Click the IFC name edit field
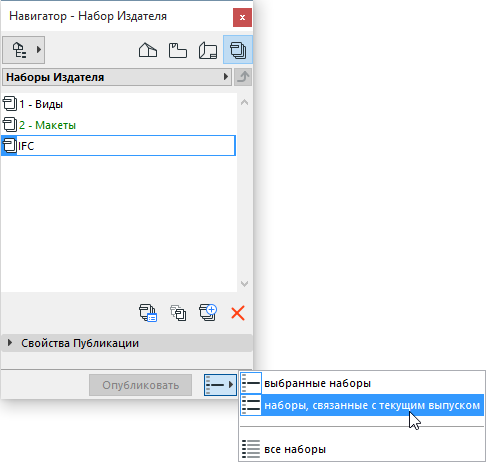486x462 pixels. (x=126, y=146)
